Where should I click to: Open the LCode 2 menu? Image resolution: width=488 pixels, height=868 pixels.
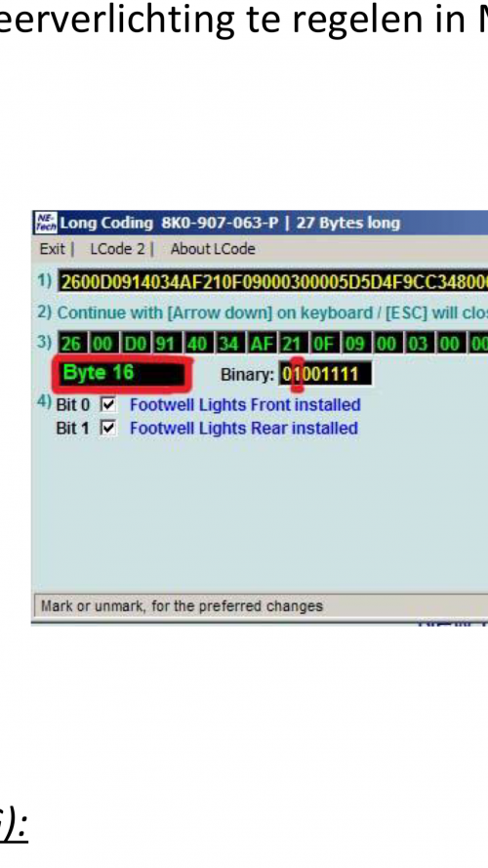(x=117, y=249)
